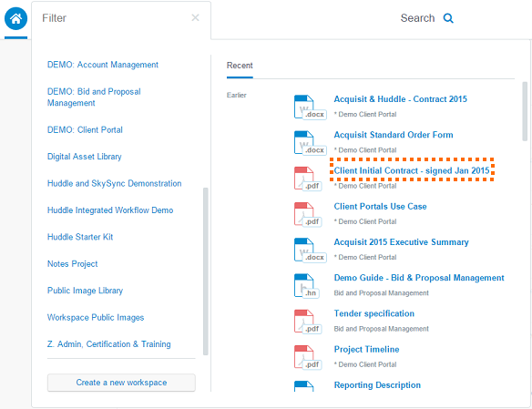Click the .hn note icon for Demo Guide

point(307,285)
